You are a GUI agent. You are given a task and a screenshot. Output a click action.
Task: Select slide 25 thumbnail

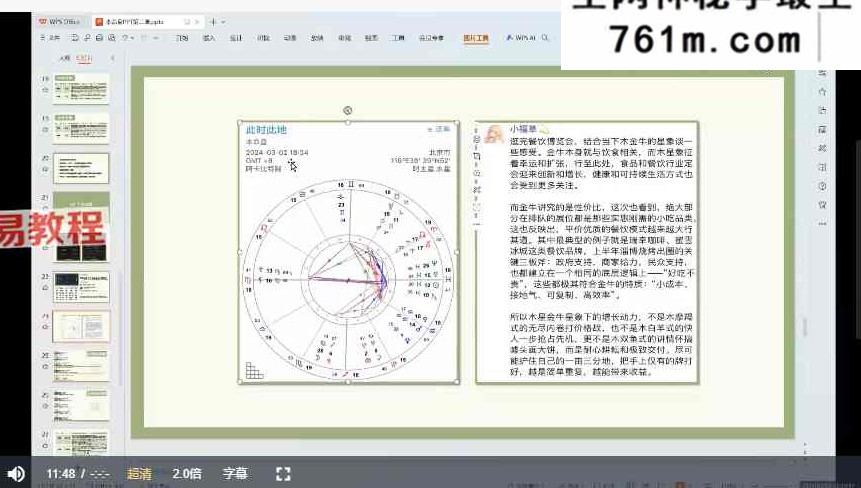pyautogui.click(x=81, y=366)
